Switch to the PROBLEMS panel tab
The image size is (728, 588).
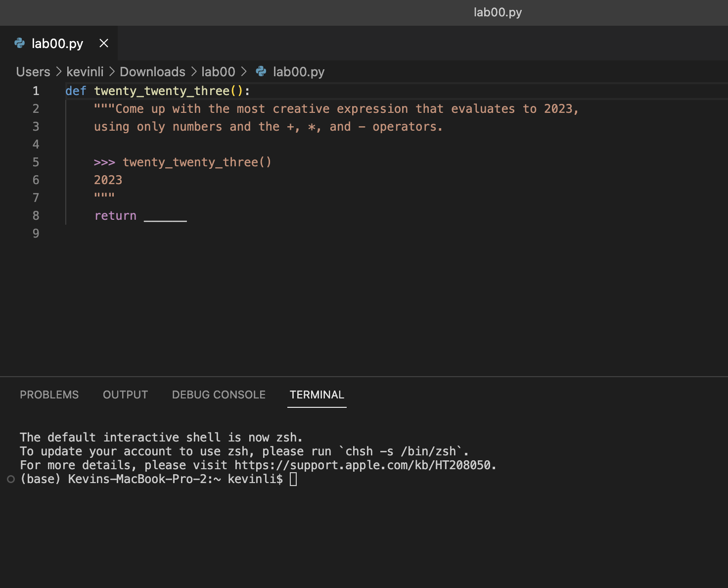coord(49,395)
